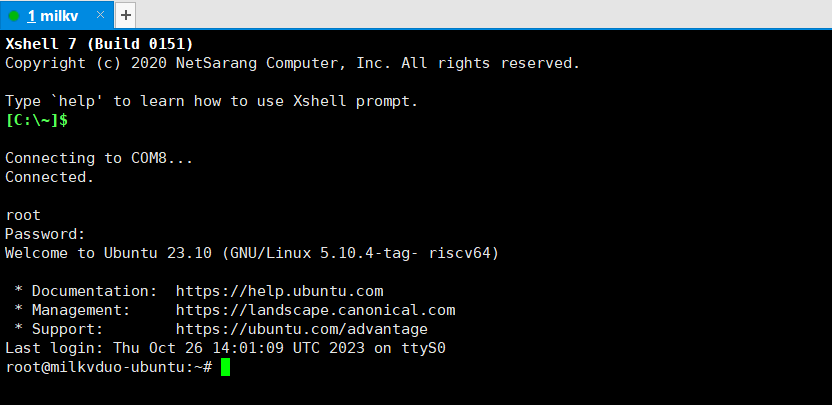Open a new tab with plus button

[x=125, y=15]
